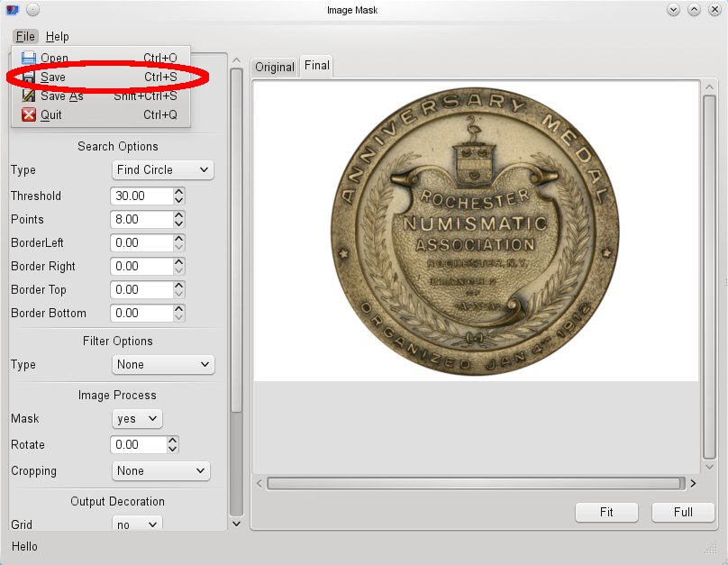This screenshot has width=728, height=565.
Task: Choose Quit from the File menu
Action: tap(100, 114)
